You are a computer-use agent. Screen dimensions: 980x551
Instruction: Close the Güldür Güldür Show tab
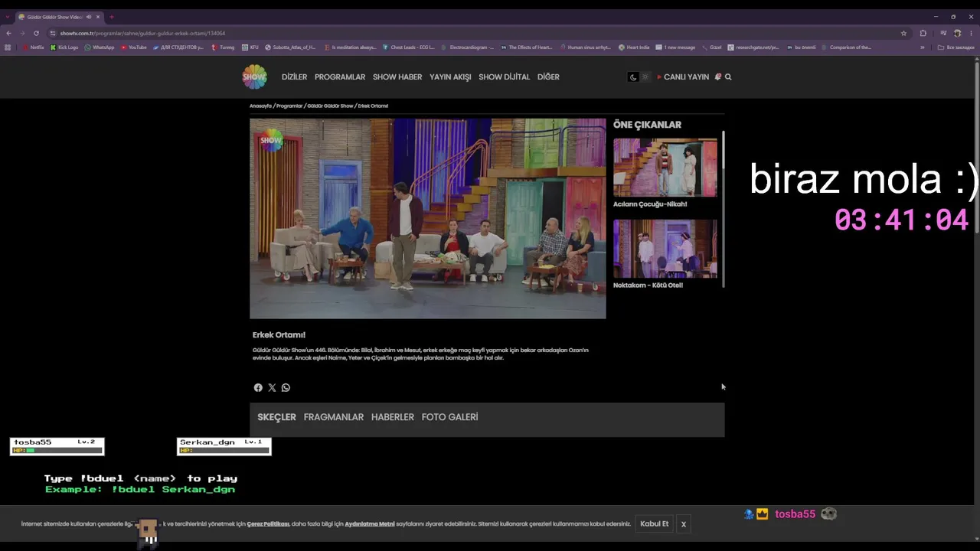point(98,17)
